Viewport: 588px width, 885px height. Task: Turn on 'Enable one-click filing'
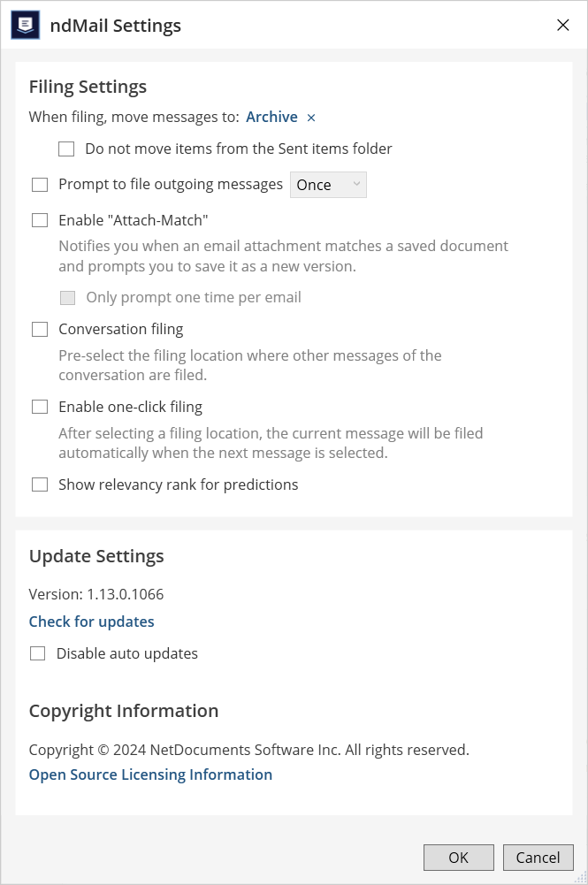point(40,408)
